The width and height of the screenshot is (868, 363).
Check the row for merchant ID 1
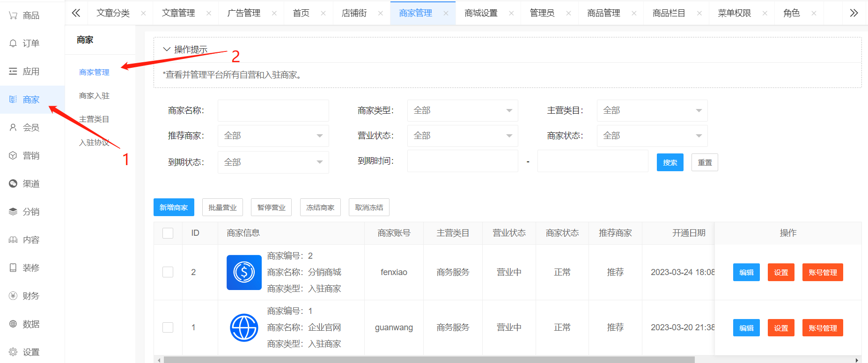tap(168, 327)
